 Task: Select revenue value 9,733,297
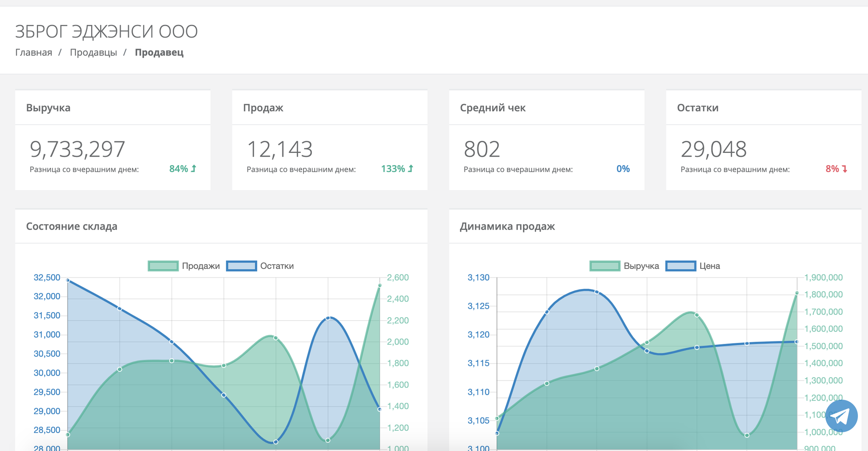pyautogui.click(x=78, y=149)
